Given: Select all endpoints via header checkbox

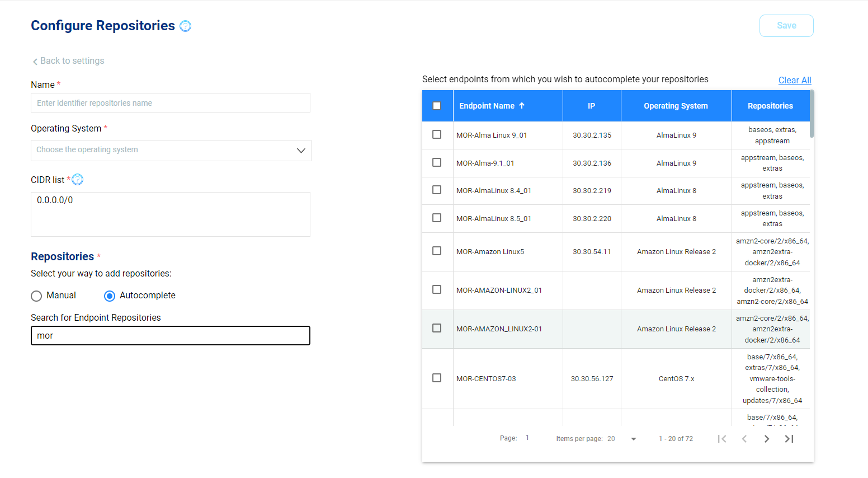Looking at the screenshot, I should (x=437, y=105).
